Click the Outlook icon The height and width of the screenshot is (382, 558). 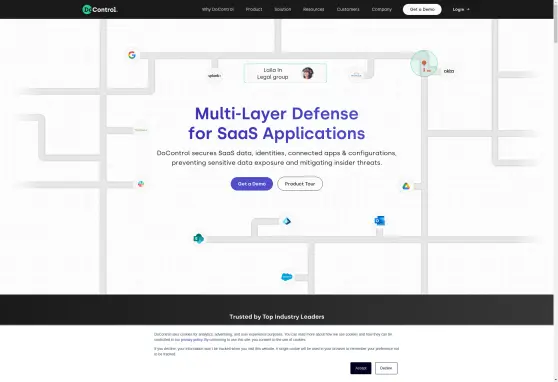(x=380, y=221)
